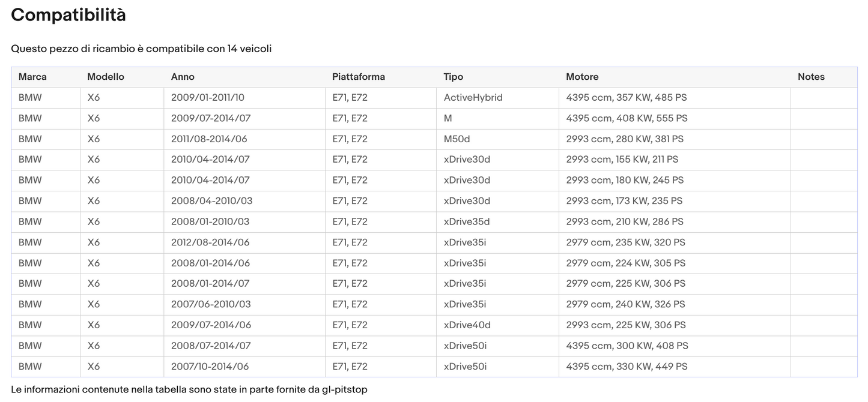Click the Motore column header
Screen dimensions: 868x402
pos(582,77)
